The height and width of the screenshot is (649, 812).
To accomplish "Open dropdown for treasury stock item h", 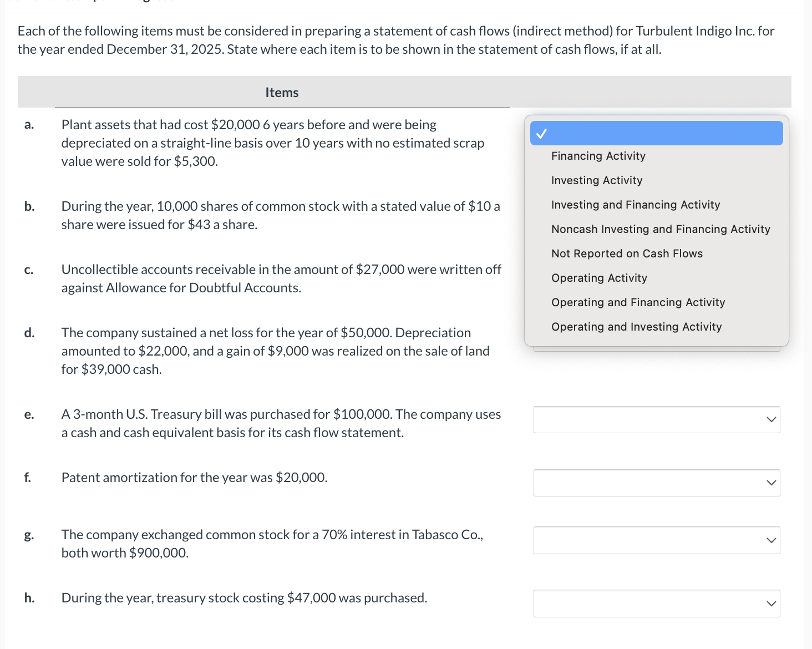I will [657, 604].
